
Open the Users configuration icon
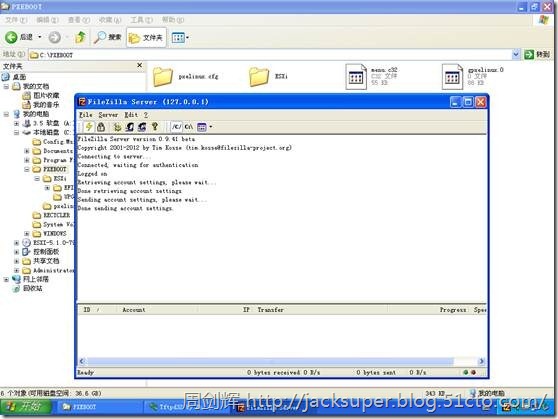130,127
